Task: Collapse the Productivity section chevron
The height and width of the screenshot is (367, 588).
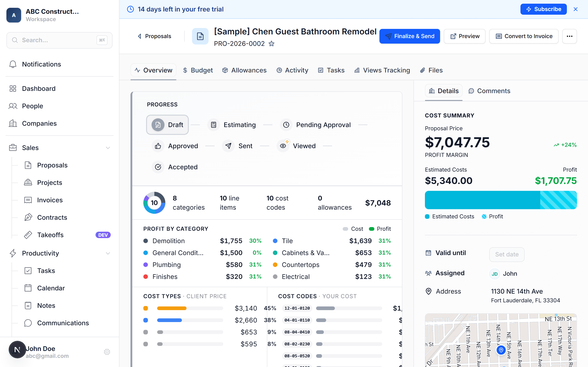Action: (108, 253)
